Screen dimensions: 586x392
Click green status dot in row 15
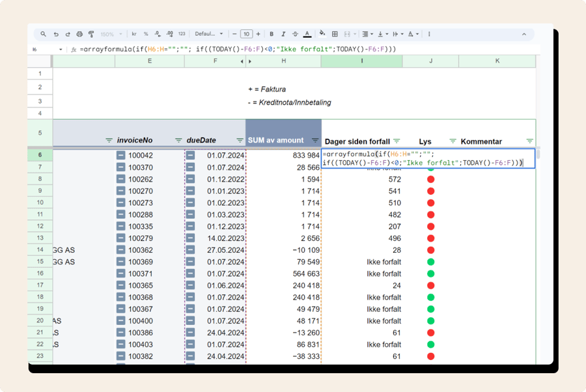pyautogui.click(x=430, y=262)
